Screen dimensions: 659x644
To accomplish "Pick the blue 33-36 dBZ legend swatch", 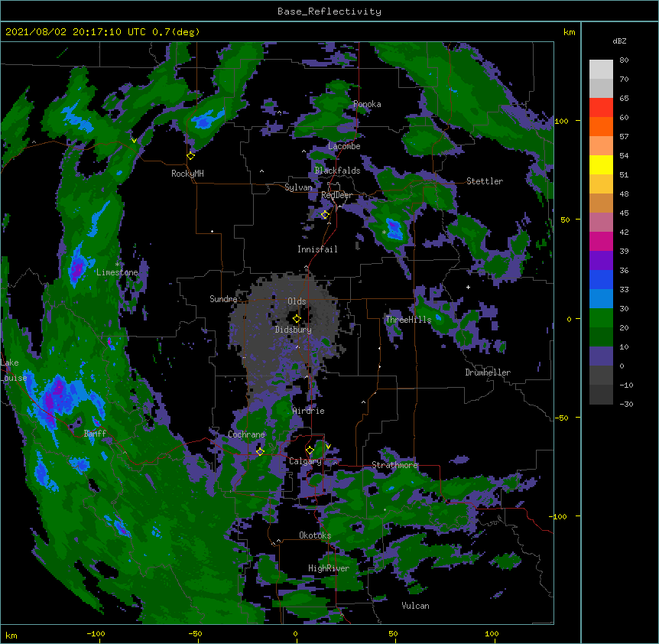I will click(x=601, y=279).
